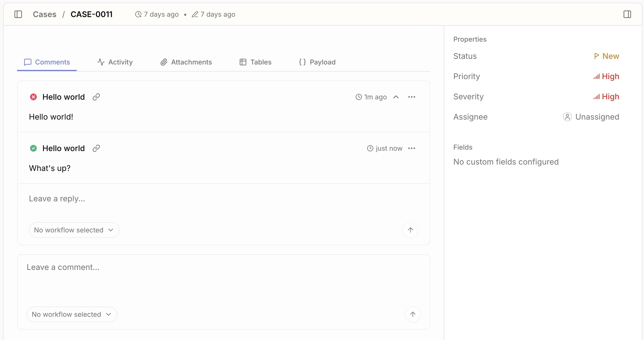Open the Attachments tab
644x340 pixels.
click(186, 62)
